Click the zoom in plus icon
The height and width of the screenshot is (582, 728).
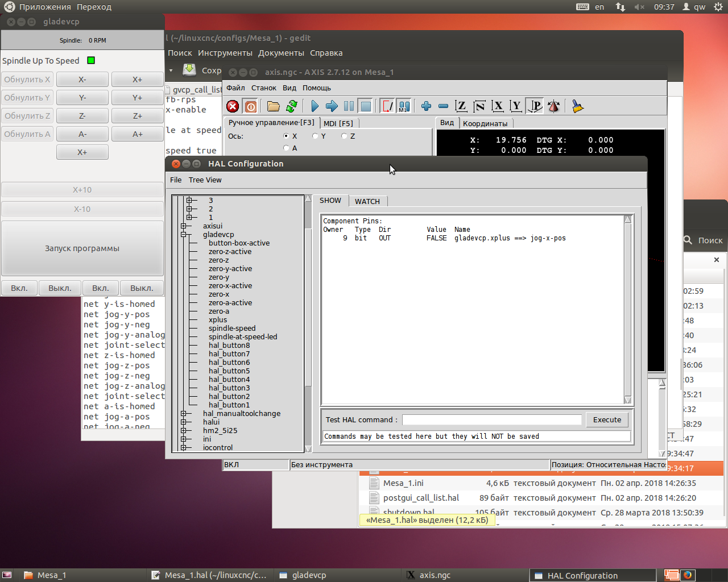[426, 106]
